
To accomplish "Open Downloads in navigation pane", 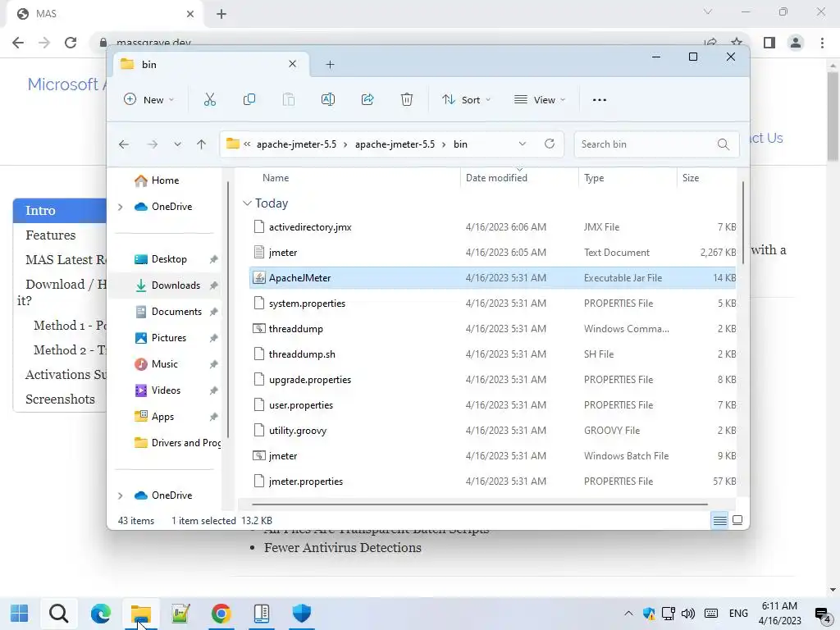I will [x=176, y=285].
